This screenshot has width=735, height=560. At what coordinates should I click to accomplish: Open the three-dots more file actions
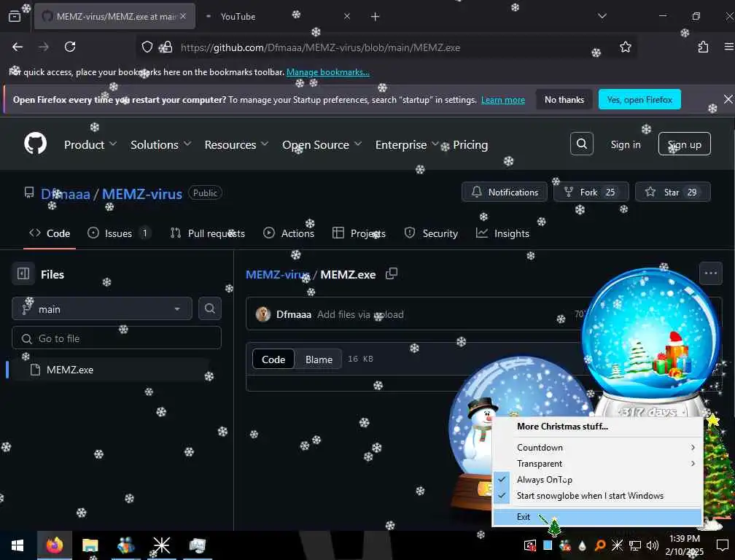pos(710,273)
